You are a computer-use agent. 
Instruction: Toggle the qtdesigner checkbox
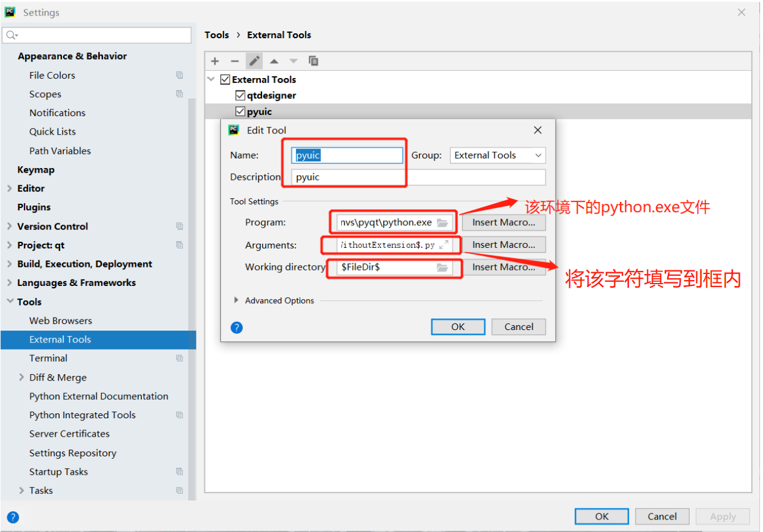tap(240, 95)
